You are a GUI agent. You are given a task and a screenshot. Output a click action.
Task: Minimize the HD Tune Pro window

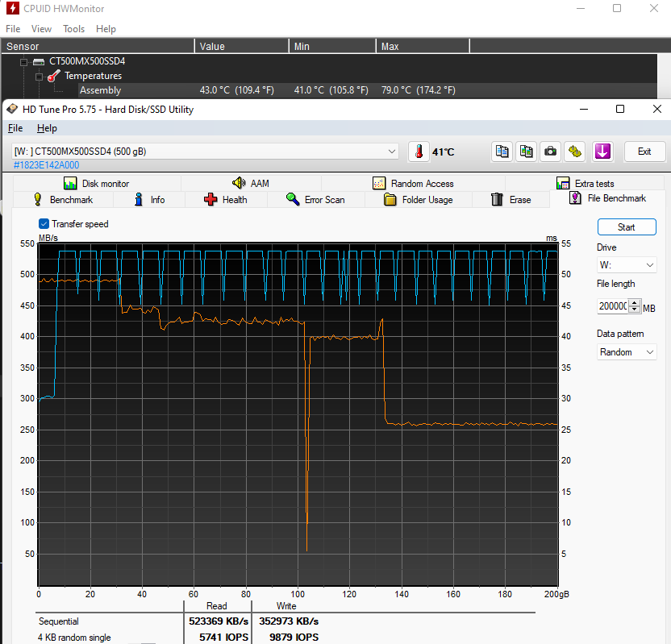pos(584,109)
